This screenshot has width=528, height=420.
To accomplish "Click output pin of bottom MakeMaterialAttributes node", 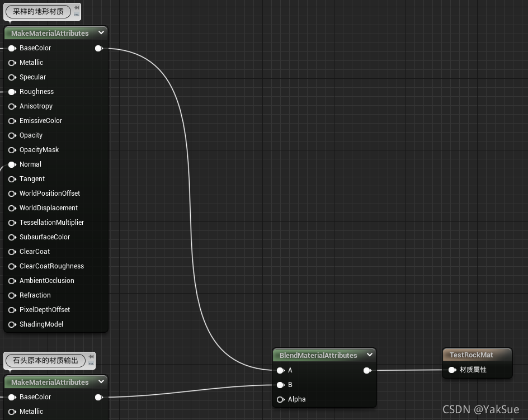I will (x=99, y=397).
